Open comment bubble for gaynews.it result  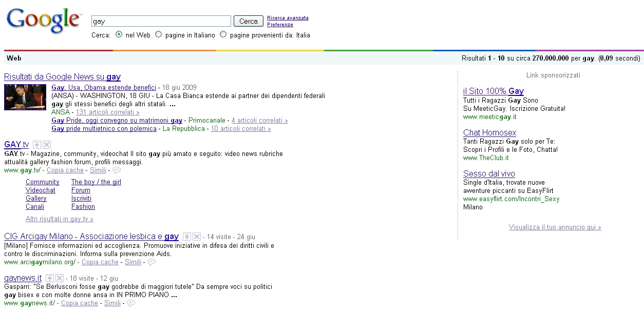point(131,303)
